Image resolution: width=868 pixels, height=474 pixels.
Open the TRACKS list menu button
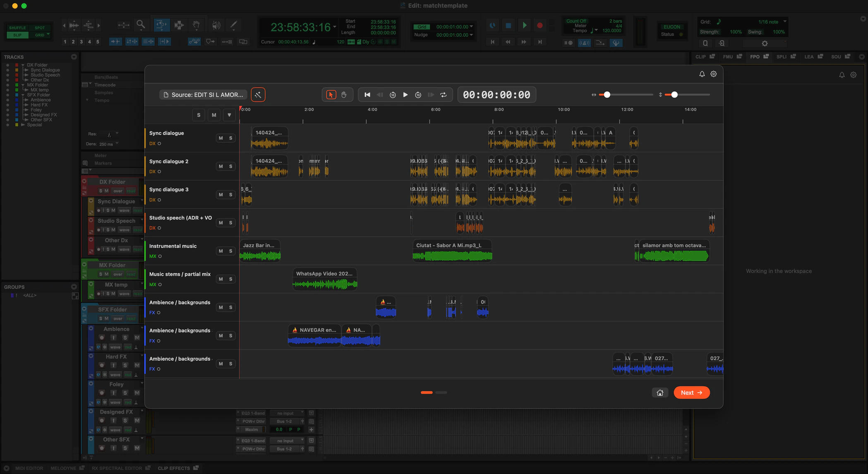(x=74, y=57)
